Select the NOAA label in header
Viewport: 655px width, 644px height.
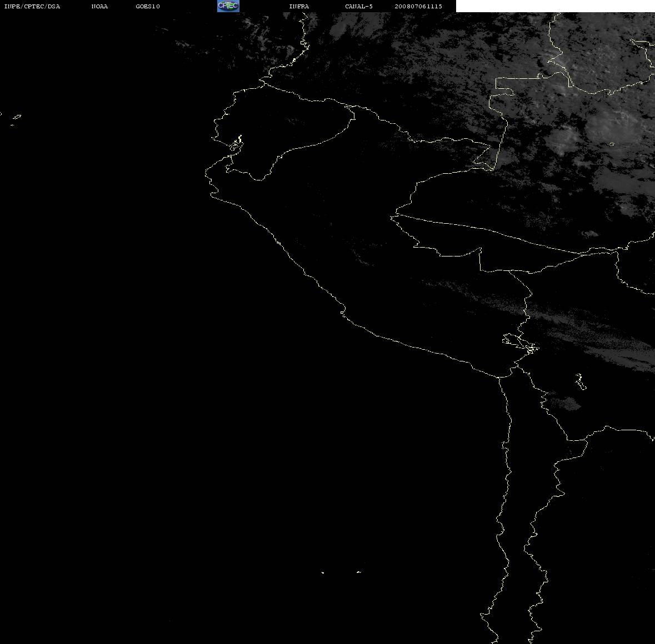click(99, 6)
